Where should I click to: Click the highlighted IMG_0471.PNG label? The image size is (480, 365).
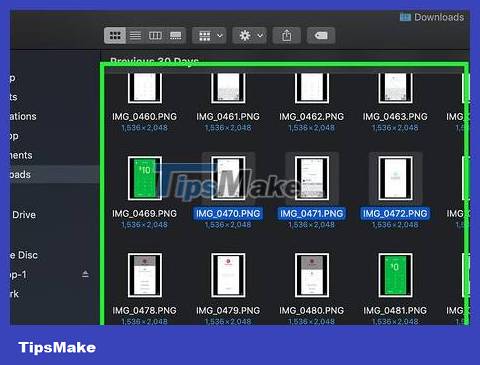coord(312,214)
